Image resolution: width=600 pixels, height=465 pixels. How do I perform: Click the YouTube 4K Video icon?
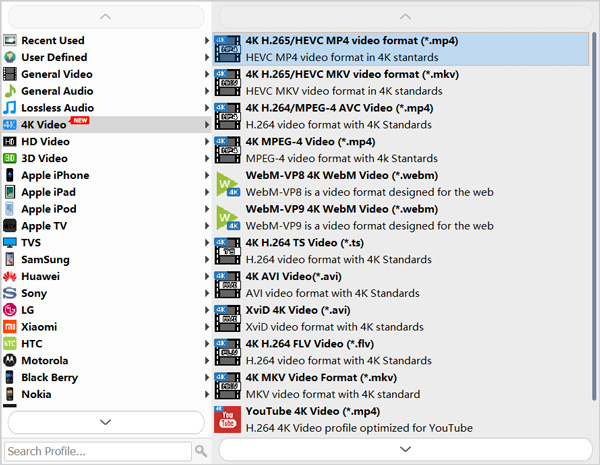pyautogui.click(x=227, y=419)
